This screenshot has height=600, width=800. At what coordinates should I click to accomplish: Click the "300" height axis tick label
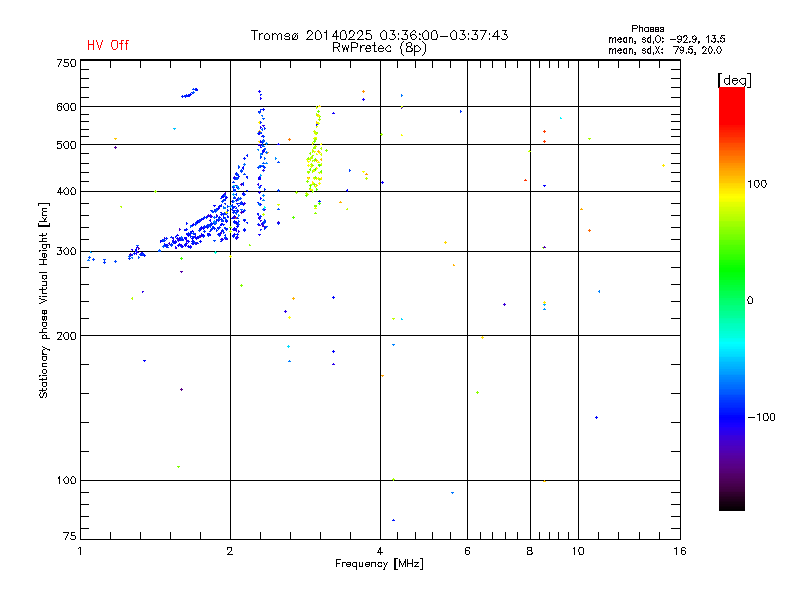tap(66, 252)
